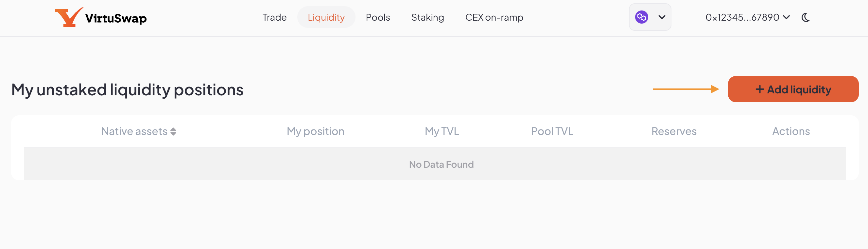Screen dimensions: 868x249
Task: Expand the network selector chevron
Action: 662,17
